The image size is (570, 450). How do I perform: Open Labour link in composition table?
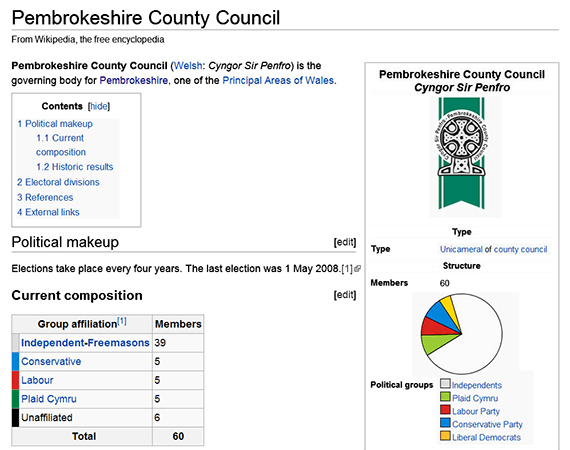37,380
